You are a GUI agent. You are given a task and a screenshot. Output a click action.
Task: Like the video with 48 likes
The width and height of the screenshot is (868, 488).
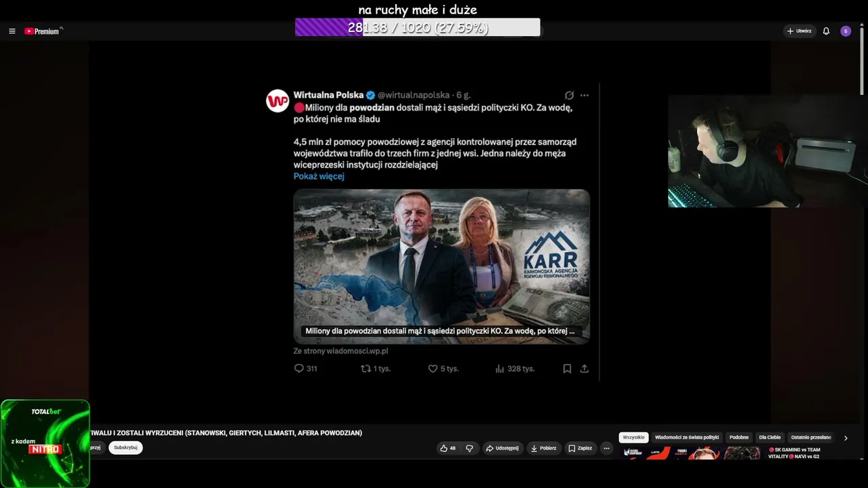(448, 448)
